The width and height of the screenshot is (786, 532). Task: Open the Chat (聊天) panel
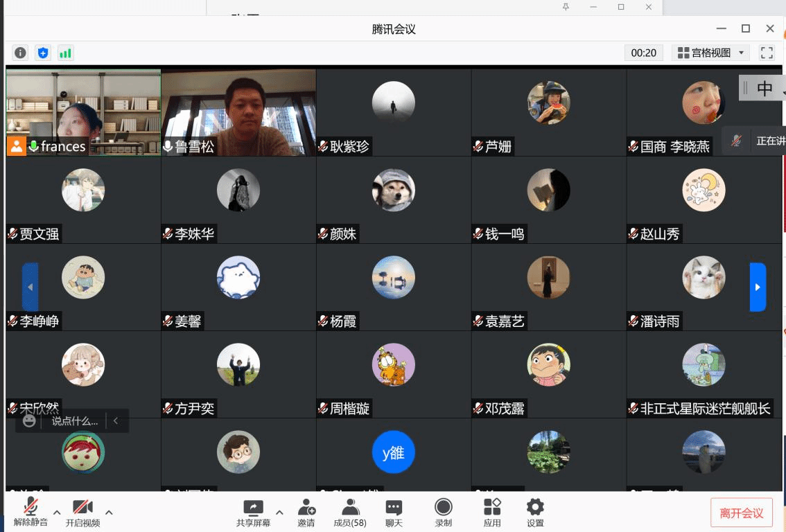click(x=394, y=513)
